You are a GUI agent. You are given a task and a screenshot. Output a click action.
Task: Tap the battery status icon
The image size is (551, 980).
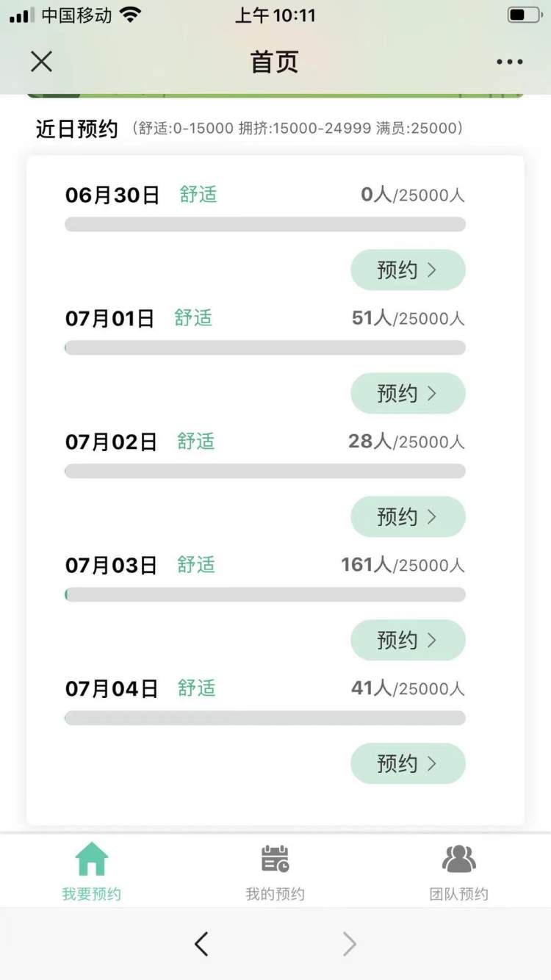(524, 15)
